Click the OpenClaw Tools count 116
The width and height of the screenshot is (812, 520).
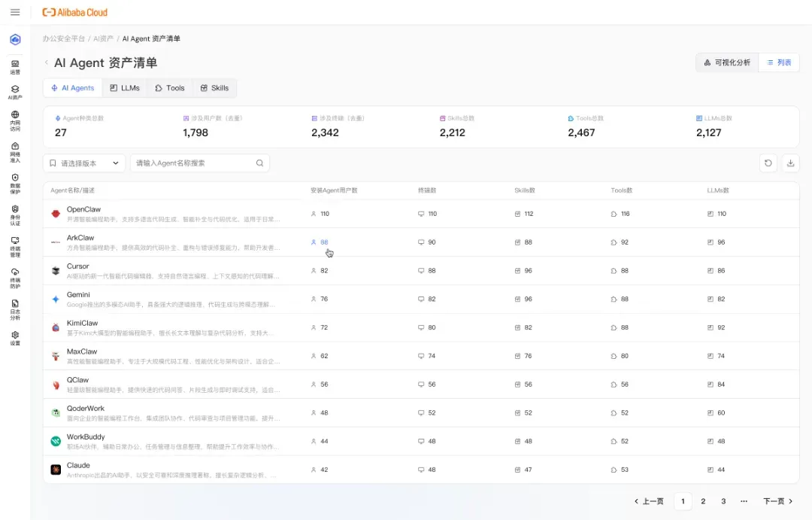(625, 214)
